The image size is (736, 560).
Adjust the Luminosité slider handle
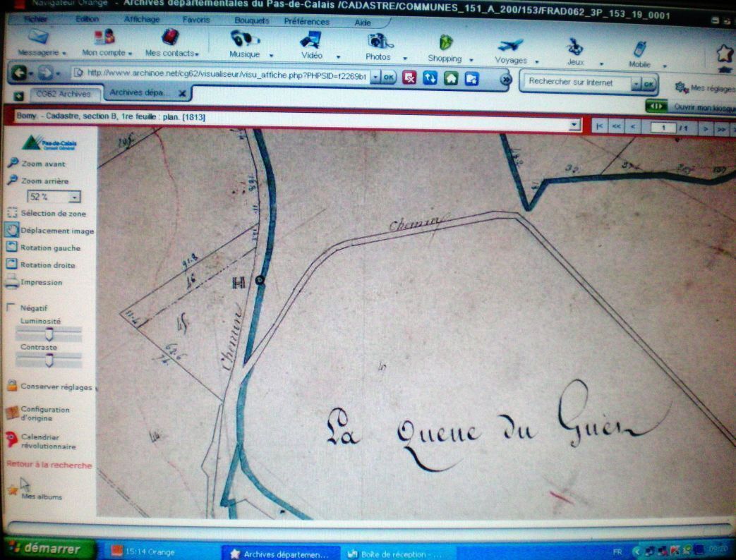tap(49, 334)
